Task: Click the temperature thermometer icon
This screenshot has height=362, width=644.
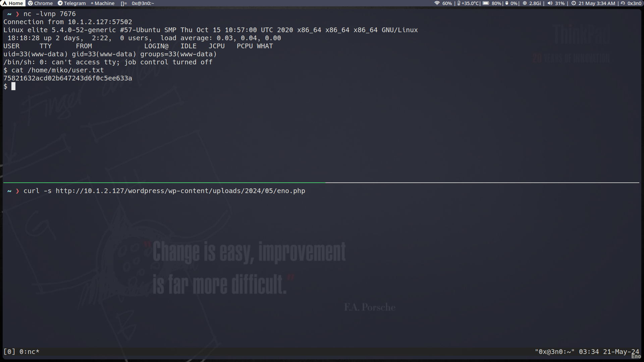Action: [459, 3]
